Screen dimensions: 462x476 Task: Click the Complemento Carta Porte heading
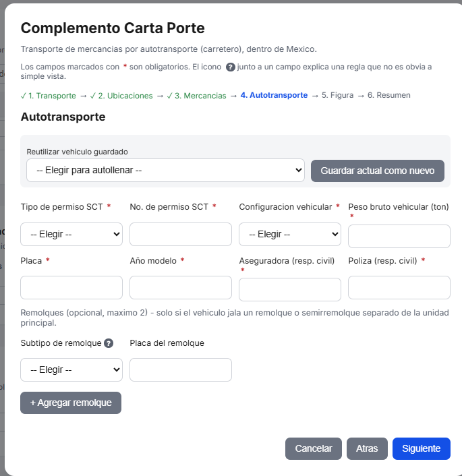coord(113,28)
